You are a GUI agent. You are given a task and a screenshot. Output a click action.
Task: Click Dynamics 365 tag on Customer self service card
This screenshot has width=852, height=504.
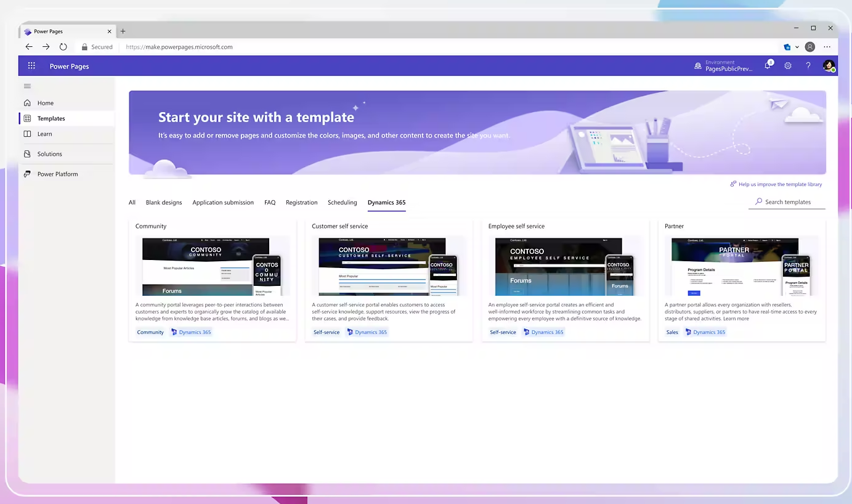coord(367,332)
